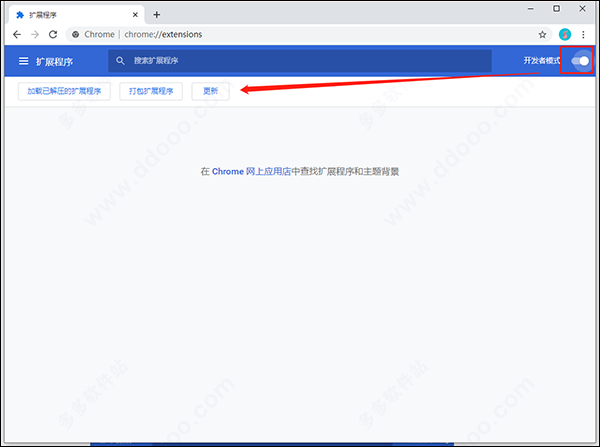Click the 更新 button
600x447 pixels.
pos(210,91)
